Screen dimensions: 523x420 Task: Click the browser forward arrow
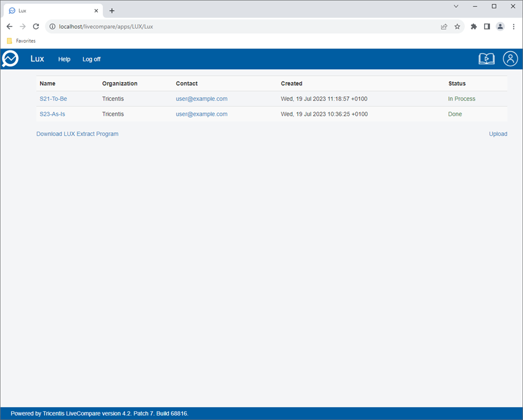point(22,27)
